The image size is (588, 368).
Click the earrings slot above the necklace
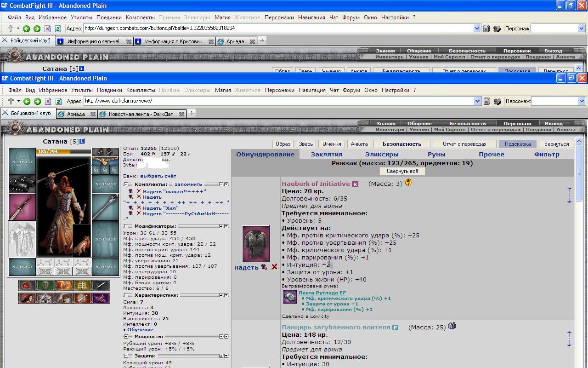pos(105,152)
